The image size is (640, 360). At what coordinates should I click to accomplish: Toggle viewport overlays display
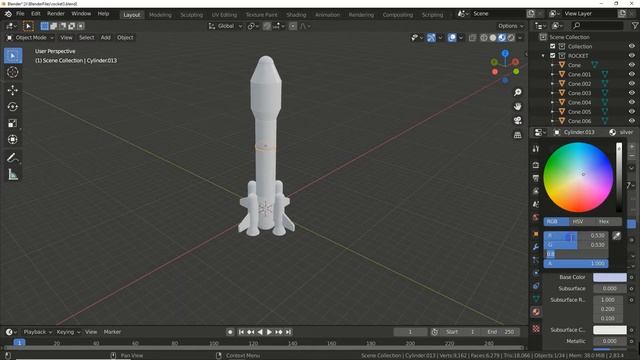tap(452, 38)
